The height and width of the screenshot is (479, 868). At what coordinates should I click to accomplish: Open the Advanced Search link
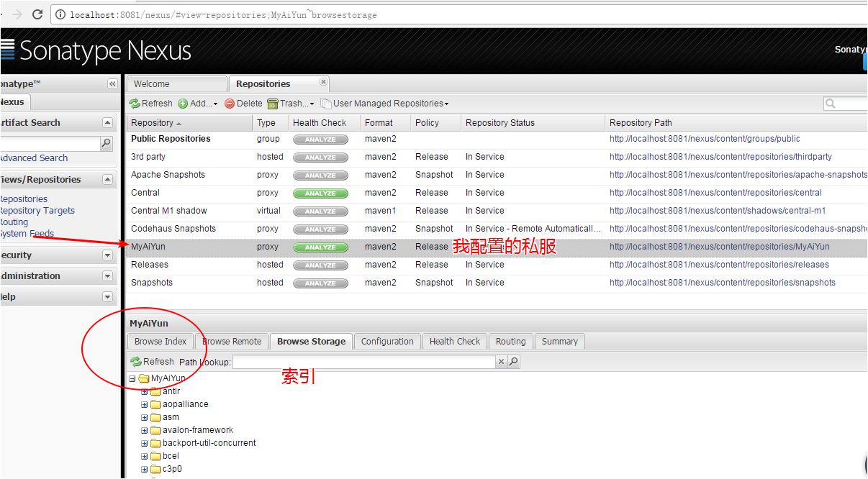click(x=33, y=158)
